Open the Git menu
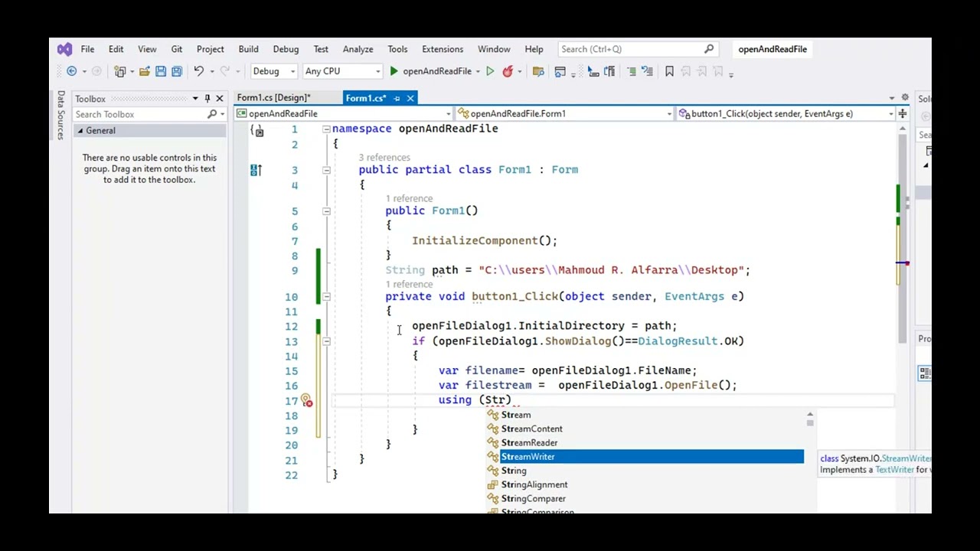This screenshot has height=551, width=980. pos(177,49)
